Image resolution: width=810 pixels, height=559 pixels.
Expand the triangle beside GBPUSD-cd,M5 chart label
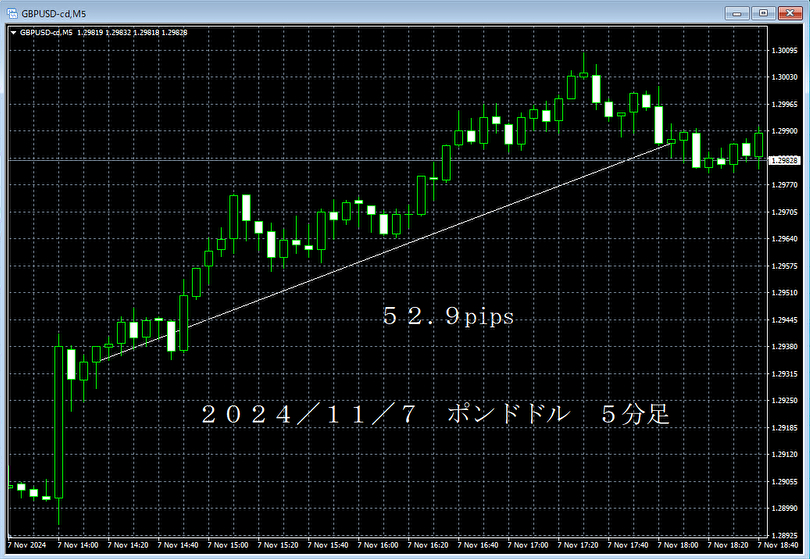(12, 32)
